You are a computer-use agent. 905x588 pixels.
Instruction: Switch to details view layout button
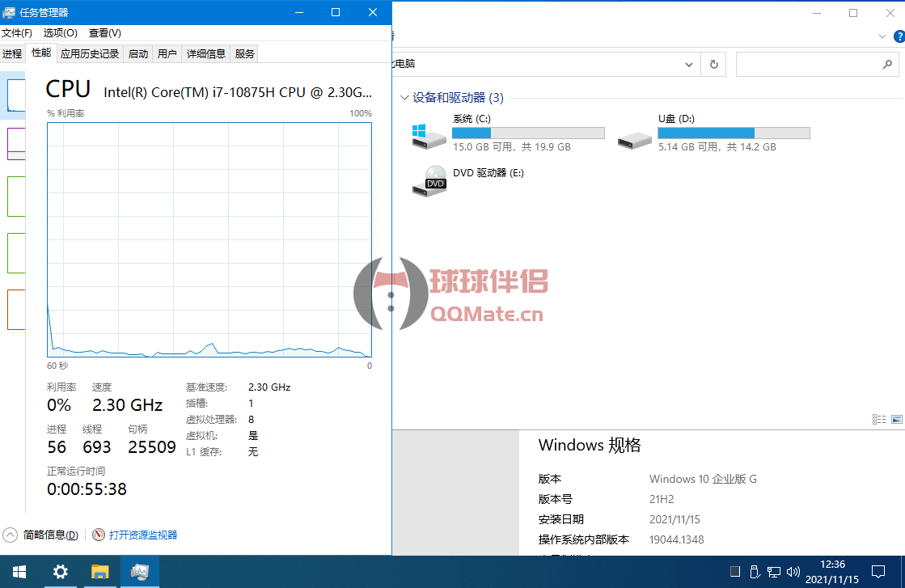(x=879, y=419)
